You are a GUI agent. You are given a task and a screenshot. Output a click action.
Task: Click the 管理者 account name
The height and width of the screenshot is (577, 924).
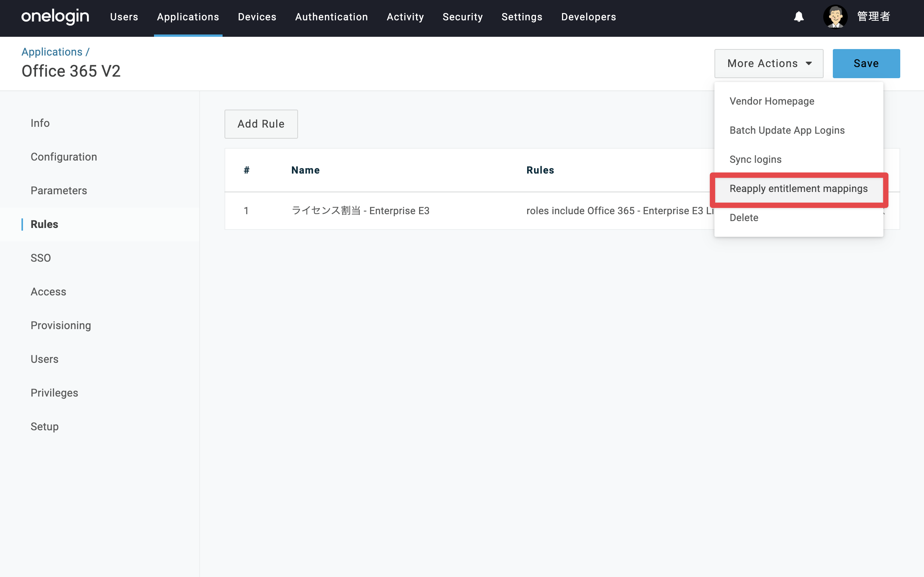tap(873, 17)
